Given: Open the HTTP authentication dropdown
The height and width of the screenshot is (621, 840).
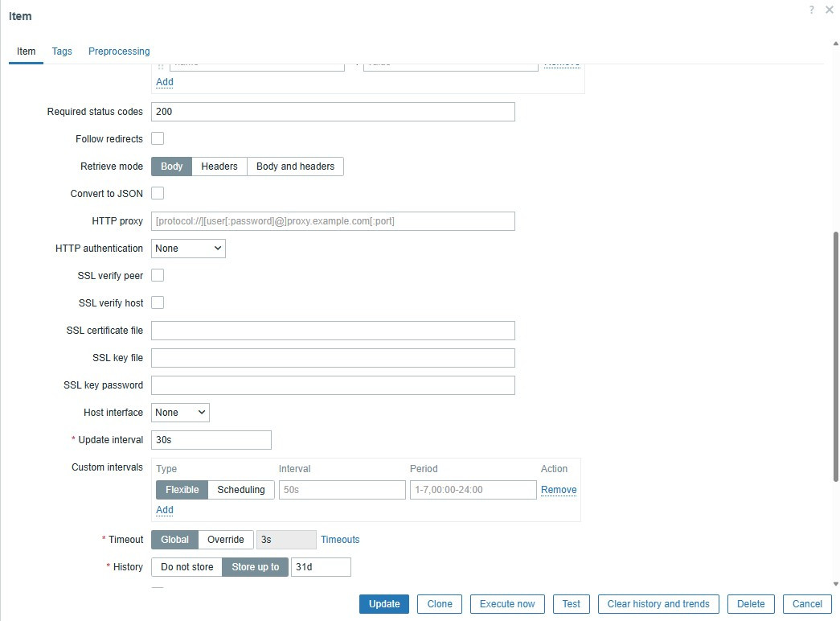Looking at the screenshot, I should click(187, 249).
